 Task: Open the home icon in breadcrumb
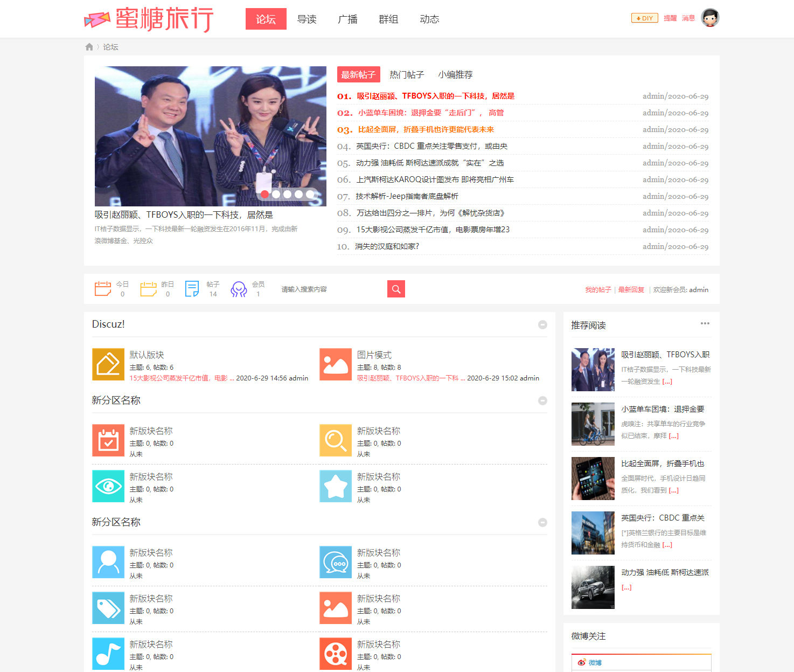coord(89,47)
